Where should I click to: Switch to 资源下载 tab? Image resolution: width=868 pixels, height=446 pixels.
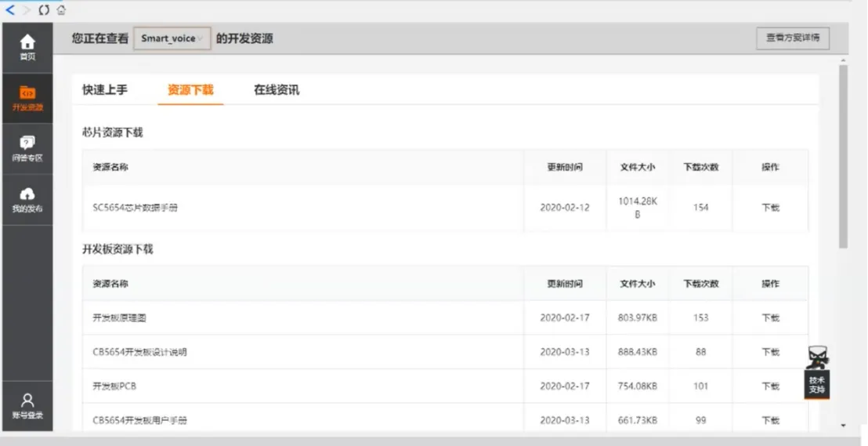(x=190, y=90)
